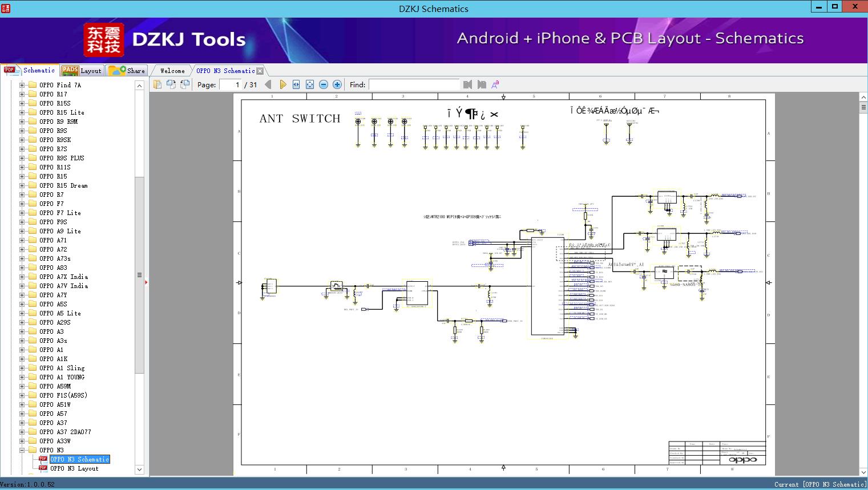Screen dimensions: 868x490
Task: Expand the OPPO R9 R9M folder
Action: pyautogui.click(x=22, y=122)
